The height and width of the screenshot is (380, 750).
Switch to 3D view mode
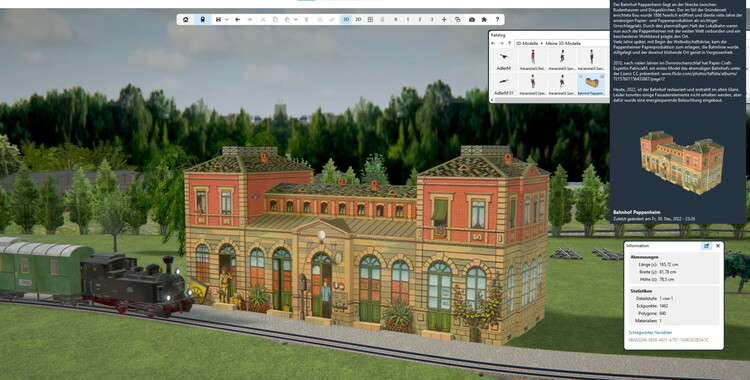click(x=346, y=20)
